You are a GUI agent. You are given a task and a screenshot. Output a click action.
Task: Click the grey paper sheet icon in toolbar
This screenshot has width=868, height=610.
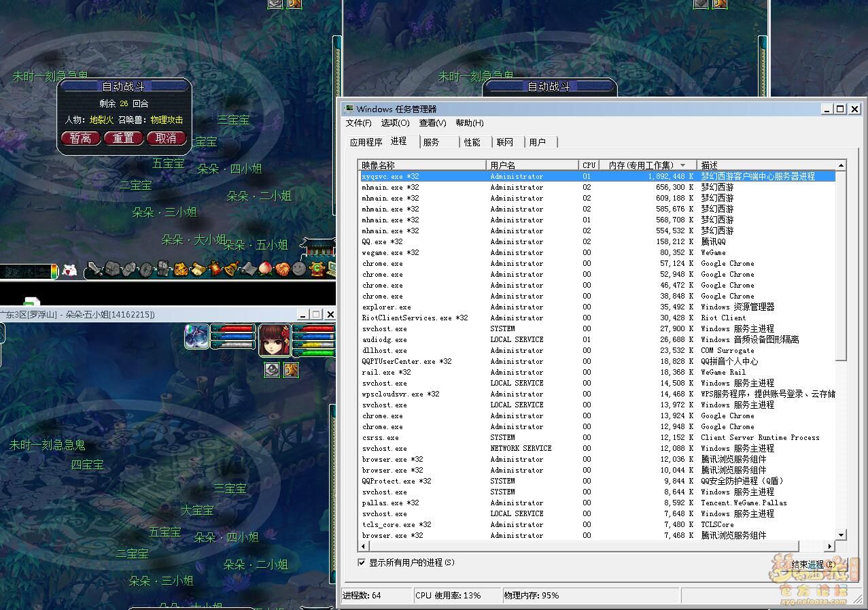point(249,269)
